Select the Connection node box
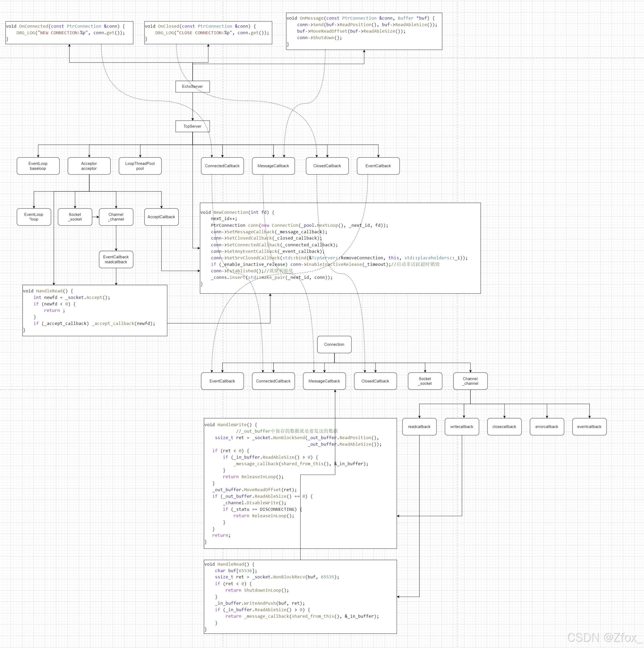 (x=334, y=345)
